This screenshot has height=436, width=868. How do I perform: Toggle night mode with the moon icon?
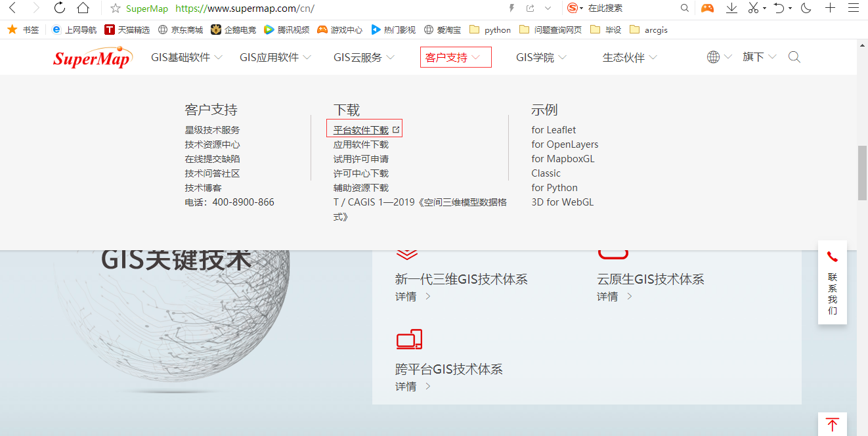click(806, 9)
